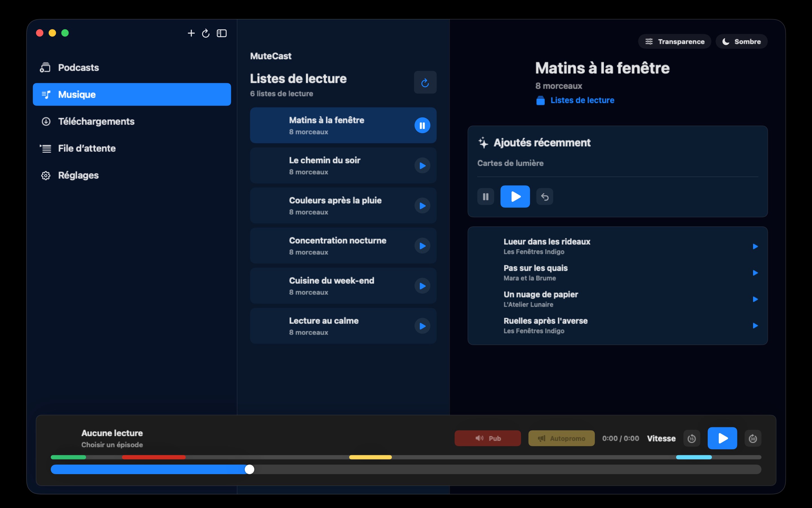812x508 pixels.
Task: Open Réglages settings
Action: (132, 175)
